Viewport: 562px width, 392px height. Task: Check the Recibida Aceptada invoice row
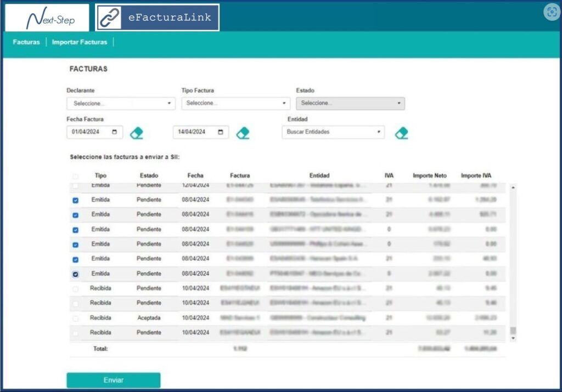75,318
